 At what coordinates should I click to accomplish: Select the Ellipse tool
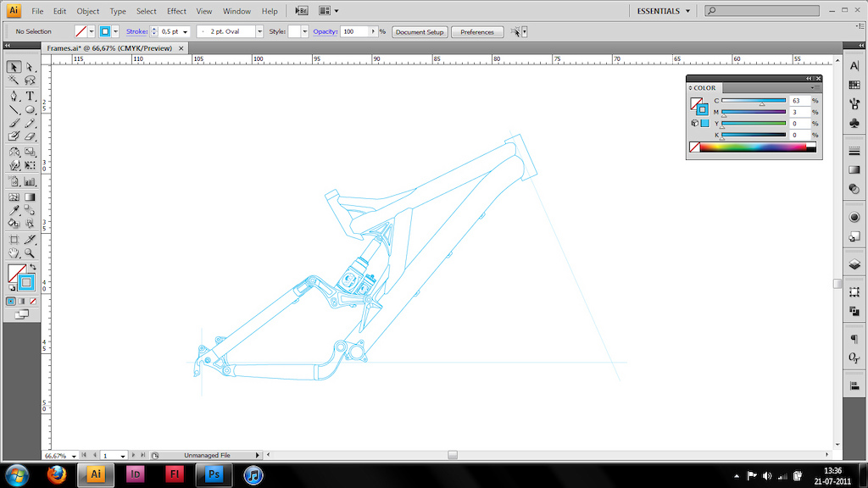[30, 109]
